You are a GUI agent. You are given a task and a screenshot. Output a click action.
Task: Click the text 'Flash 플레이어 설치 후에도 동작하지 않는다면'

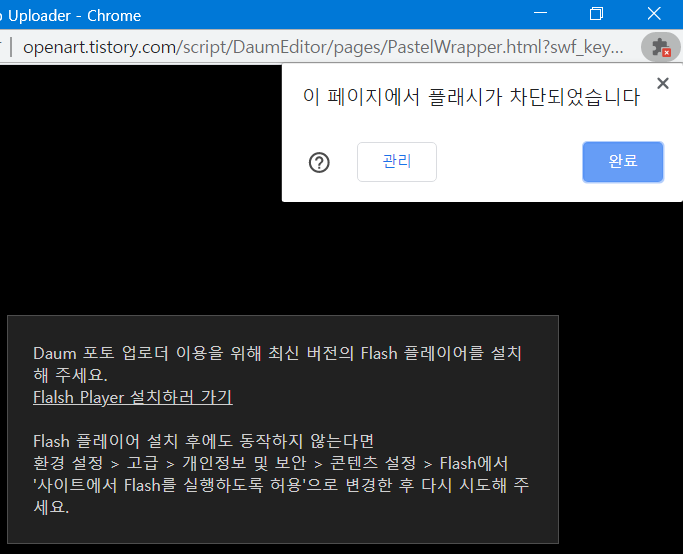[203, 441]
